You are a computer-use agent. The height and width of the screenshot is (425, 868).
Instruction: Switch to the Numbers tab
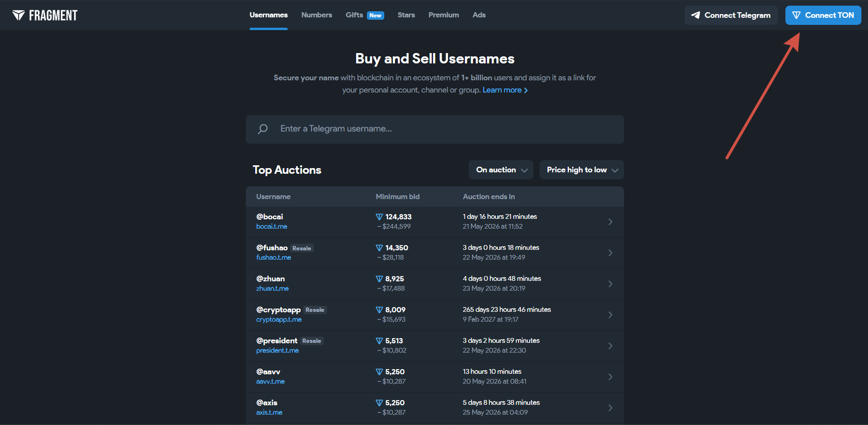click(317, 15)
